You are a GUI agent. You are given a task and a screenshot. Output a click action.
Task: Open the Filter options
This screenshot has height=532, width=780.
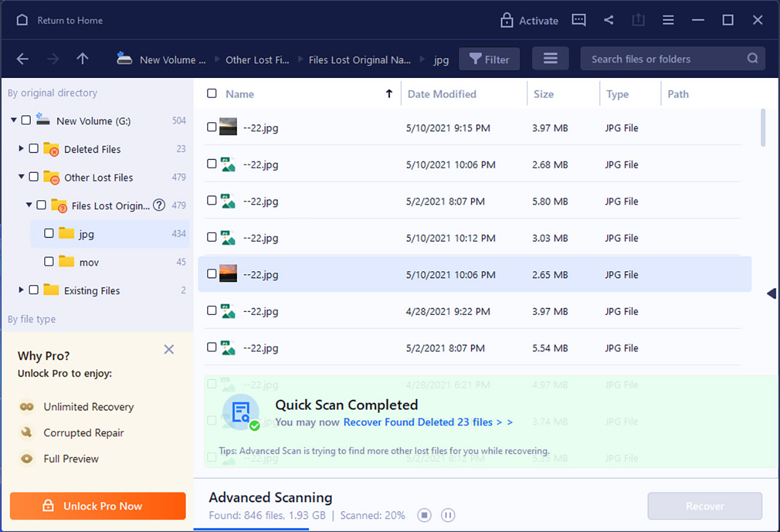tap(489, 59)
